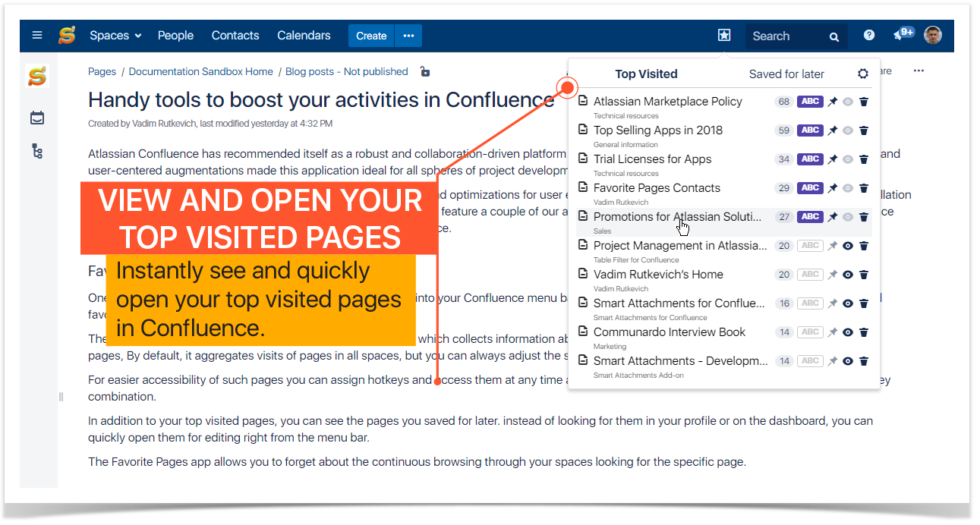Open Trial Licenses for Apps link
This screenshot has height=525, width=980.
pos(652,159)
